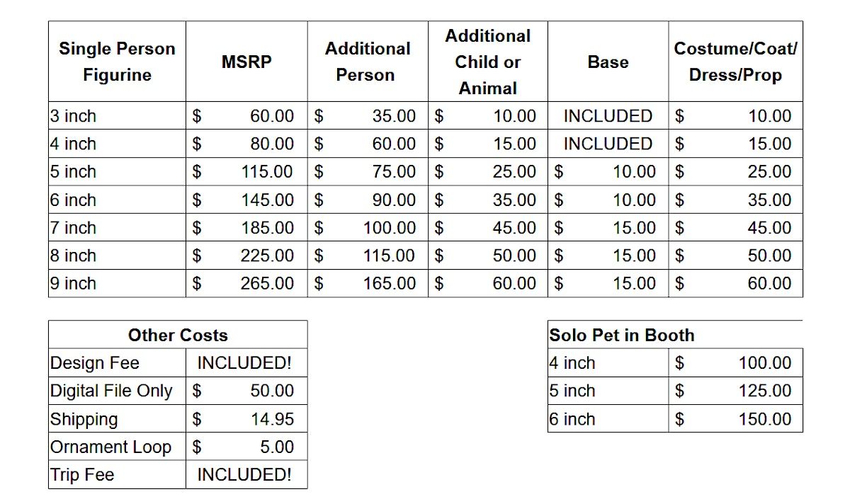Click the "Single Person Figurine" header cell
Image resolution: width=850 pixels, height=504 pixels.
pyautogui.click(x=117, y=62)
